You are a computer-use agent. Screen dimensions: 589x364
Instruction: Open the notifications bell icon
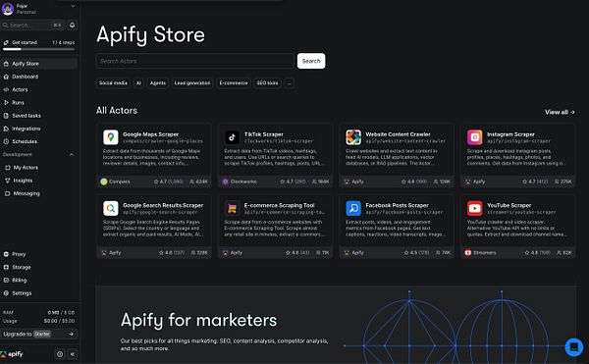pos(72,26)
